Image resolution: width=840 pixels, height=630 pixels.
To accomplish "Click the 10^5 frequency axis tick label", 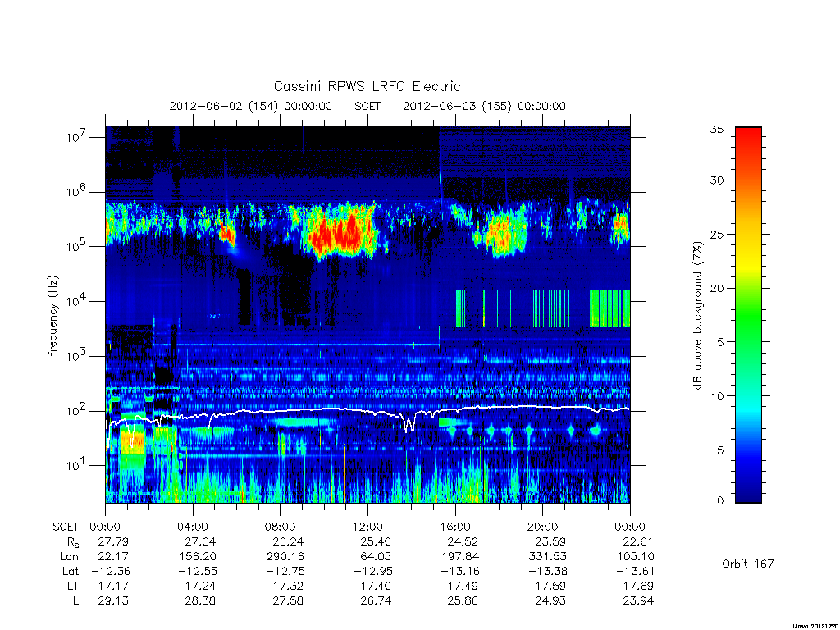I will tap(77, 246).
